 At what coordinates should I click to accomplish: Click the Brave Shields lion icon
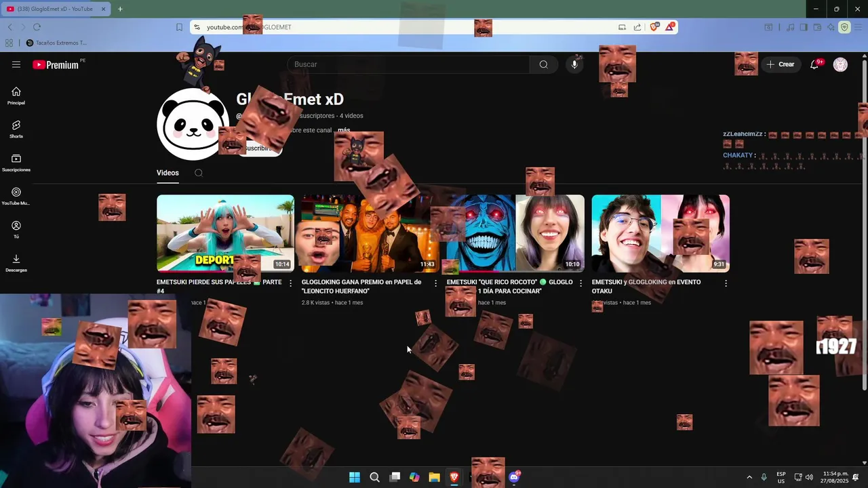tap(654, 27)
